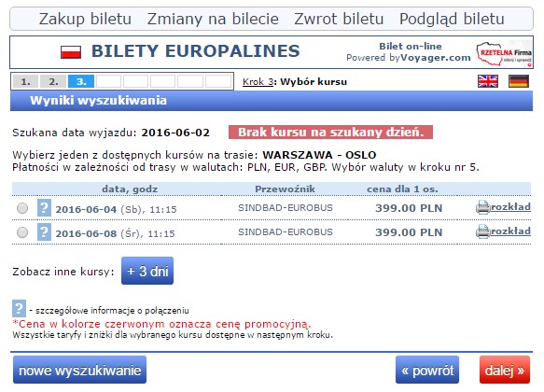Click the route text WARSZAWA - OSLO
Image resolution: width=544 pixels, height=392 pixels.
tap(319, 155)
